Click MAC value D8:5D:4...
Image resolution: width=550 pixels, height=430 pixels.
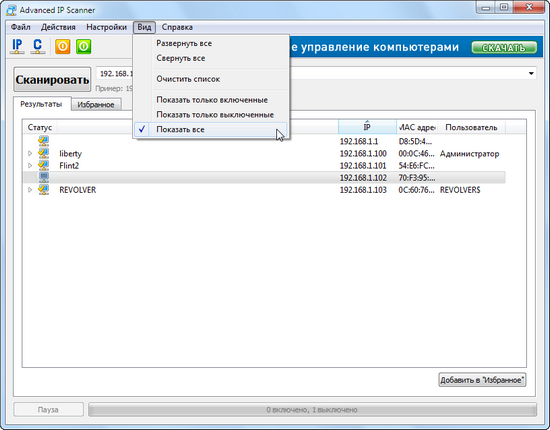point(416,141)
